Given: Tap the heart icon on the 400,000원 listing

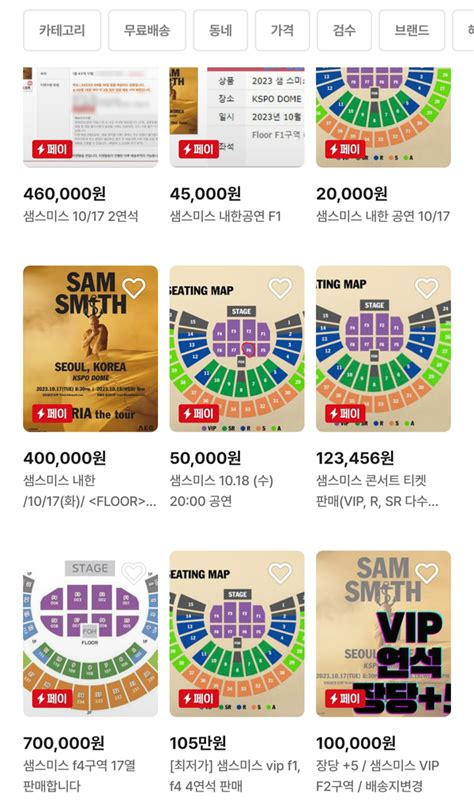Looking at the screenshot, I should click(x=134, y=289).
